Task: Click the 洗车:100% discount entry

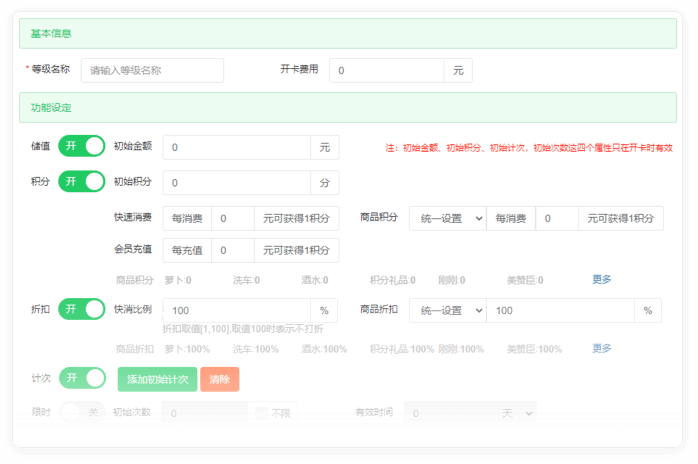Action: 256,349
